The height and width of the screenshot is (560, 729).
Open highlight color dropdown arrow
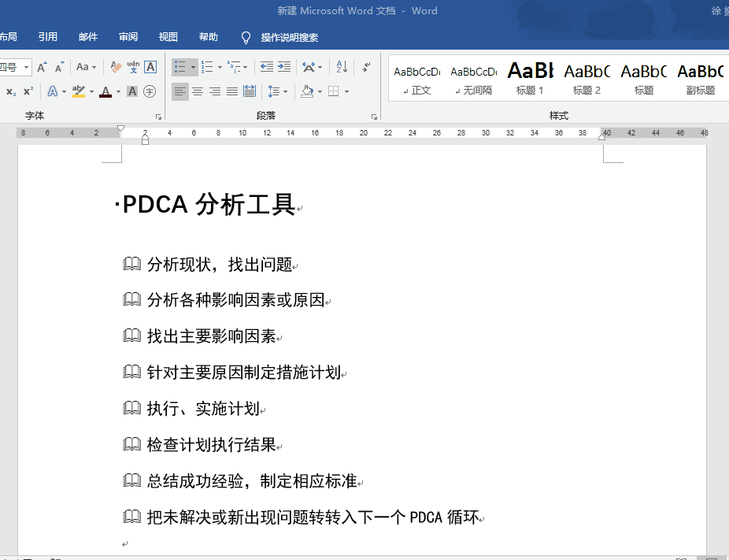coord(91,91)
